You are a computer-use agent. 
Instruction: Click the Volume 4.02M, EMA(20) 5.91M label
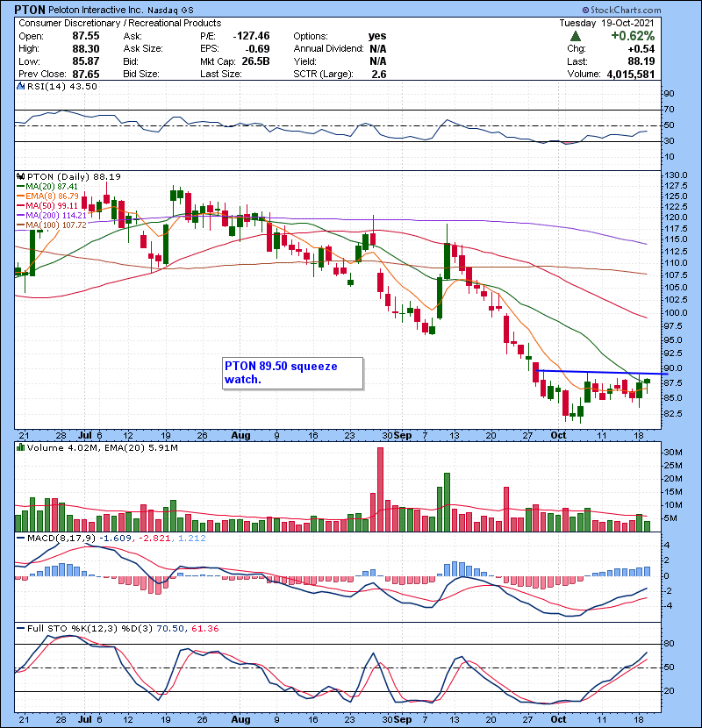click(102, 448)
